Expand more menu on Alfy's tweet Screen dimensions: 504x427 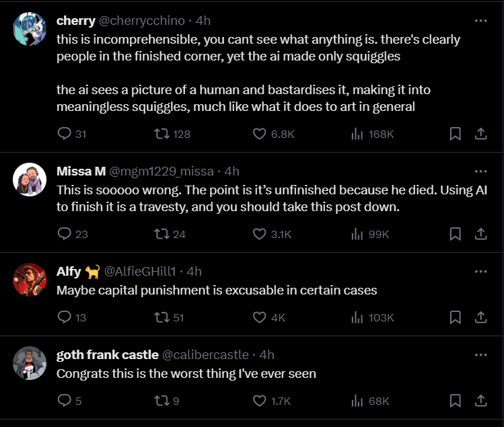pyautogui.click(x=480, y=272)
